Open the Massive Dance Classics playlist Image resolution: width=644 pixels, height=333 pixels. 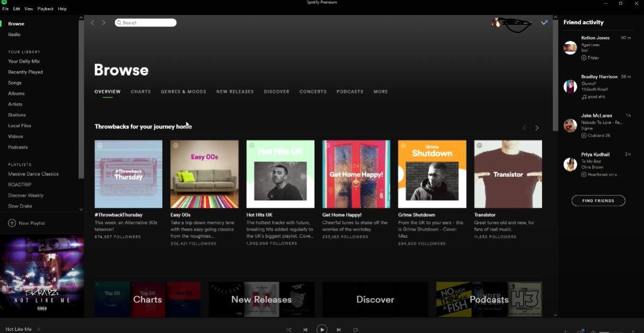click(33, 174)
